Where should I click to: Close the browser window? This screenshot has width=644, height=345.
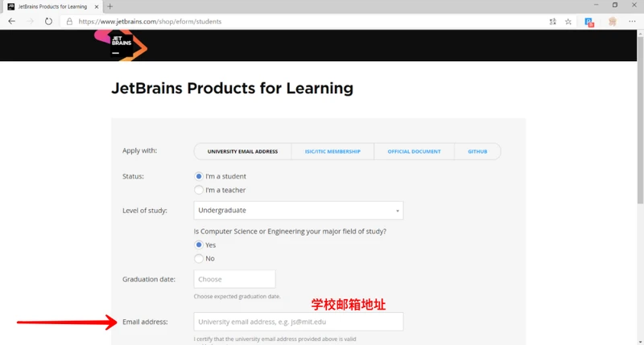click(634, 5)
